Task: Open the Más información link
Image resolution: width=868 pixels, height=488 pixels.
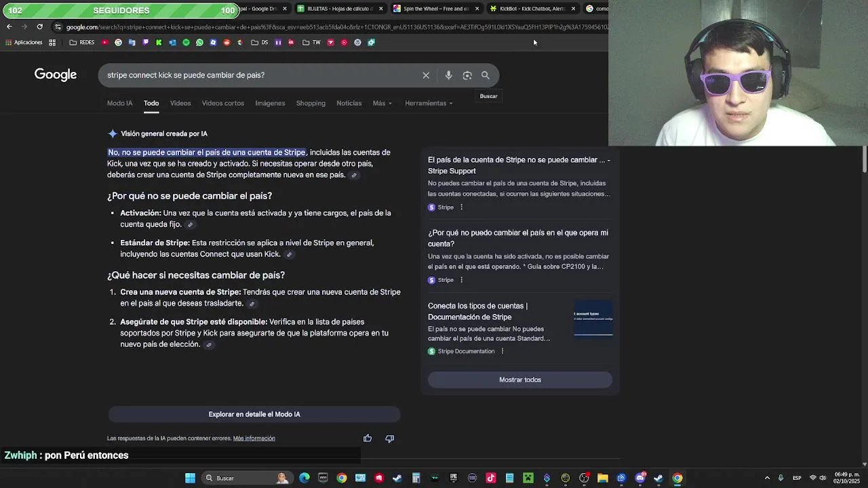Action: click(x=254, y=439)
